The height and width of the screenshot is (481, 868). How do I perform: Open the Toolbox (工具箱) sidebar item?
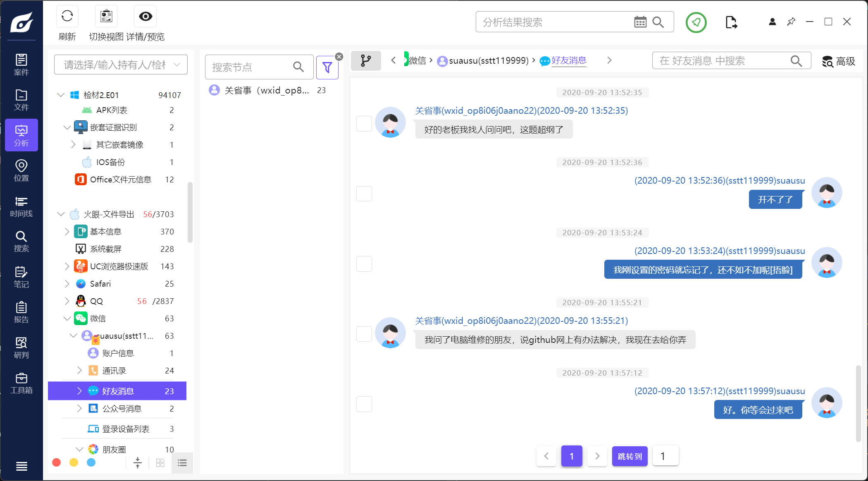(x=21, y=383)
